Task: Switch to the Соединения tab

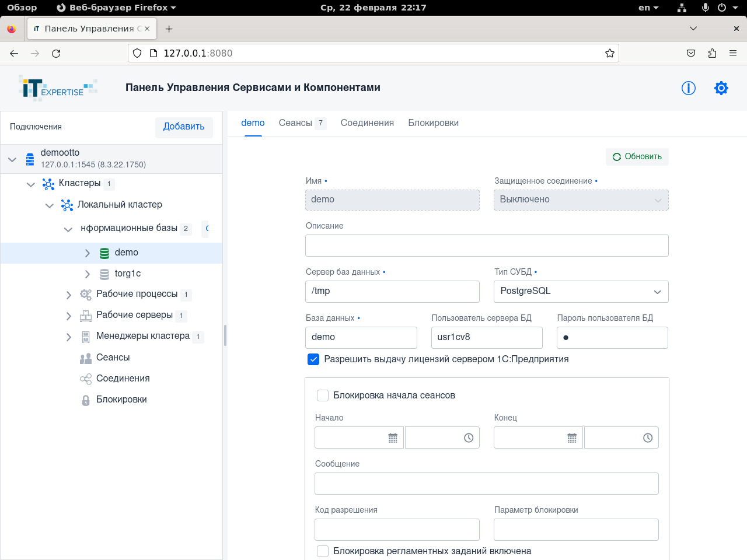Action: pyautogui.click(x=367, y=123)
